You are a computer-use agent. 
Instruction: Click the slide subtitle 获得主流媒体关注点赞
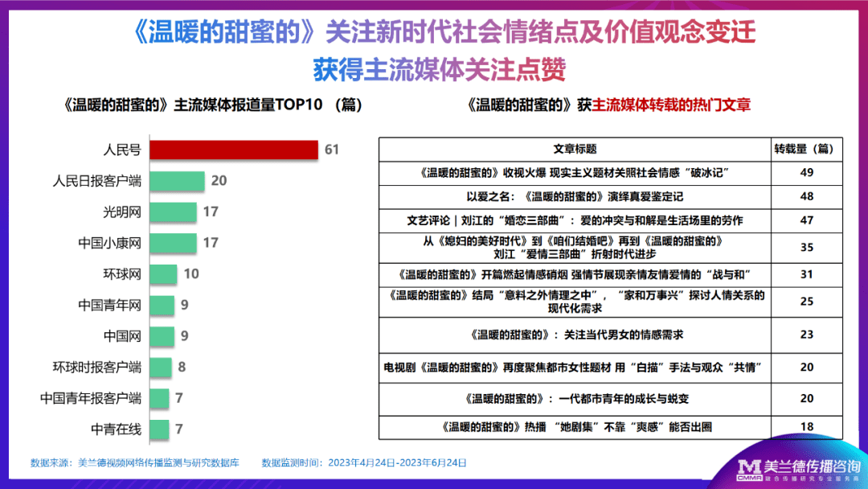[440, 70]
